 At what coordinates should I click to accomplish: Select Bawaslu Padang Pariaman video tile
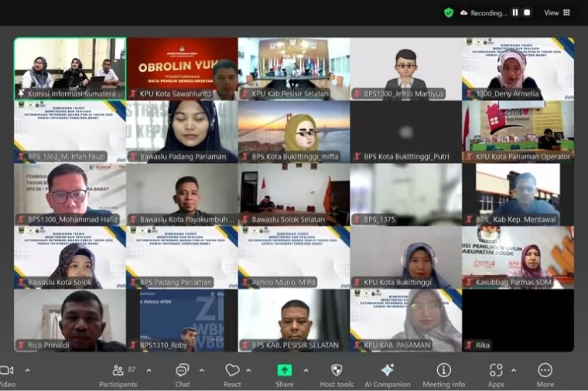(x=183, y=131)
